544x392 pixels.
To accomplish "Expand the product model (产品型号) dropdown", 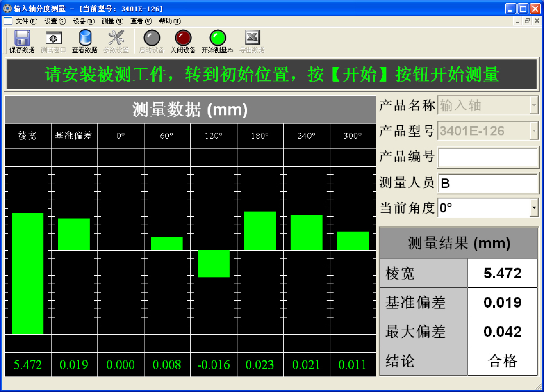I will point(534,131).
